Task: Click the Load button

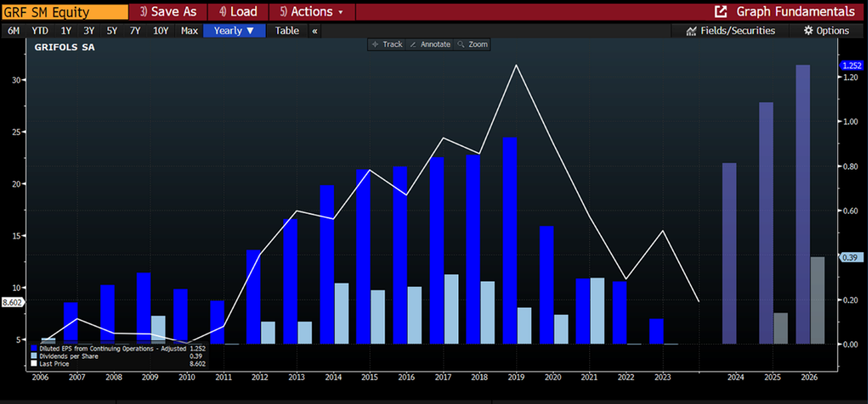Action: coord(238,12)
